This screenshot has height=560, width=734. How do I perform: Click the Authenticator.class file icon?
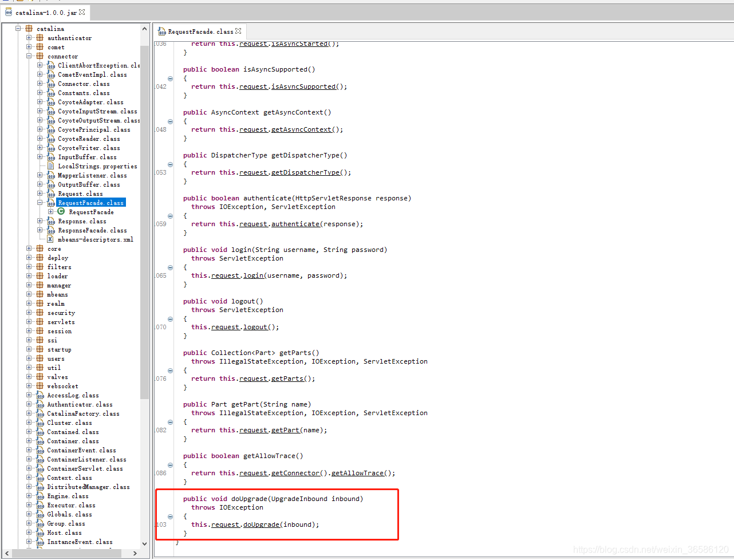click(40, 404)
